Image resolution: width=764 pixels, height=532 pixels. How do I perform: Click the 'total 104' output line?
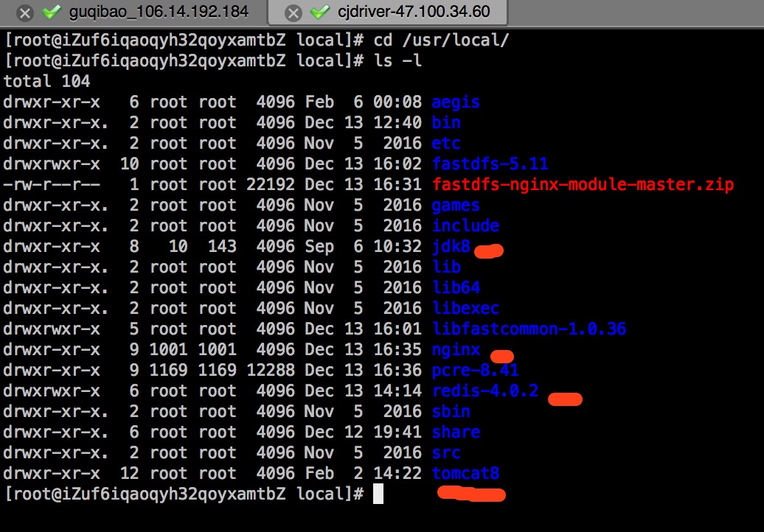46,81
